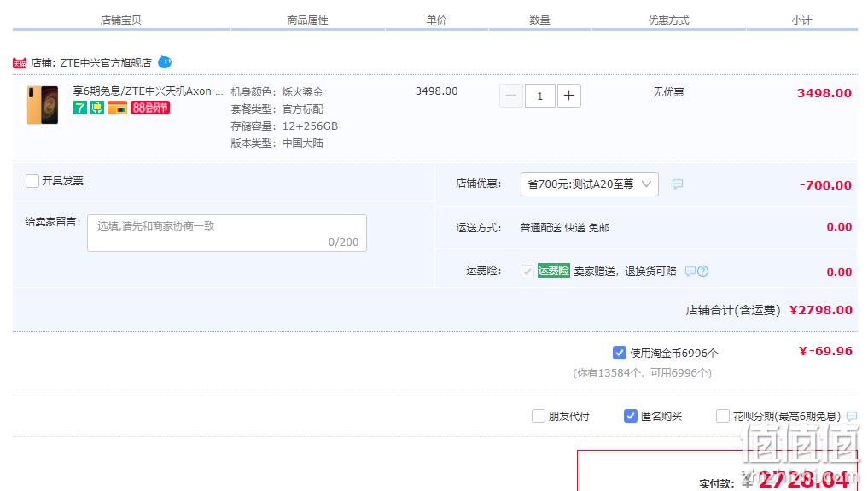Viewport: 868px width, 491px height.
Task: Open the ZTE phone product thumbnail
Action: click(43, 105)
